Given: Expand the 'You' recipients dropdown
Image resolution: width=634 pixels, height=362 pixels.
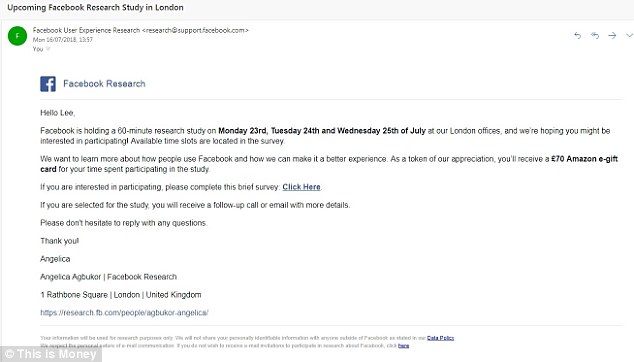Looking at the screenshot, I should tap(48, 49).
